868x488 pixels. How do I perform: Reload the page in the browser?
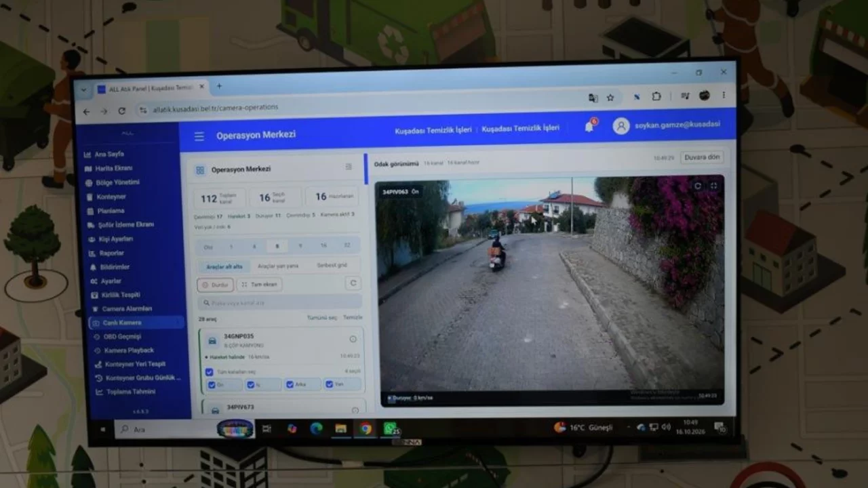(x=122, y=111)
